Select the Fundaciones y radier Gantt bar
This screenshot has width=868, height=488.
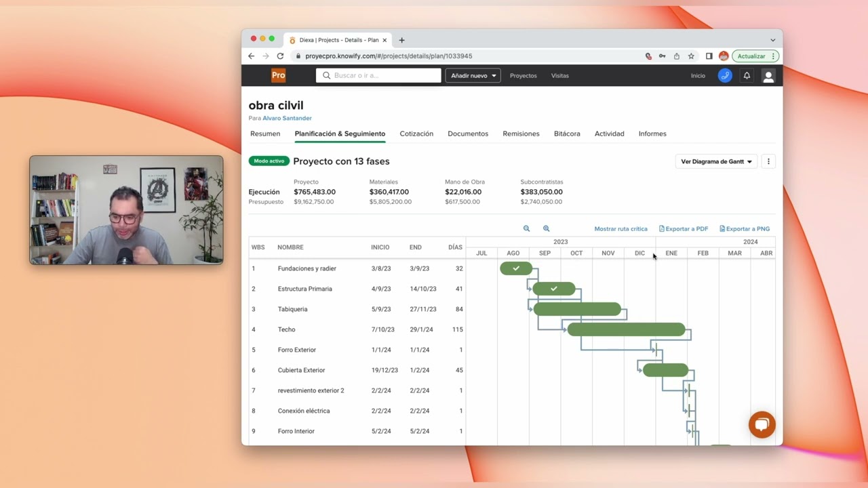[516, 268]
